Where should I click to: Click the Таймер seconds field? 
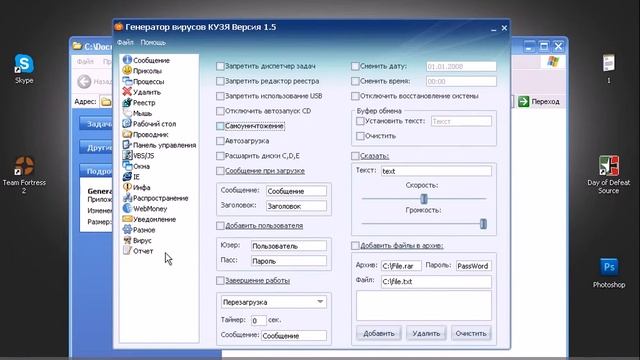pyautogui.click(x=258, y=320)
